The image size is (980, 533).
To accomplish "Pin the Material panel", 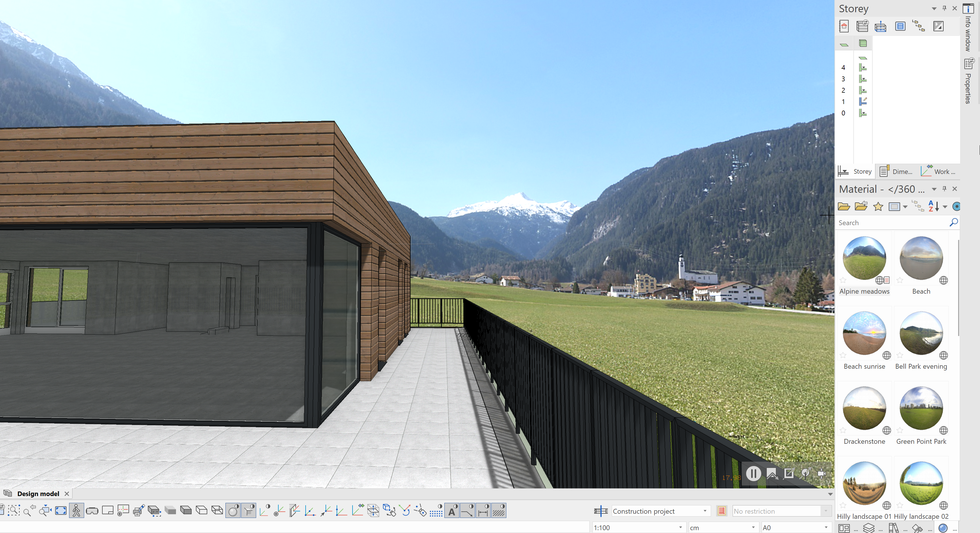I will click(x=944, y=189).
